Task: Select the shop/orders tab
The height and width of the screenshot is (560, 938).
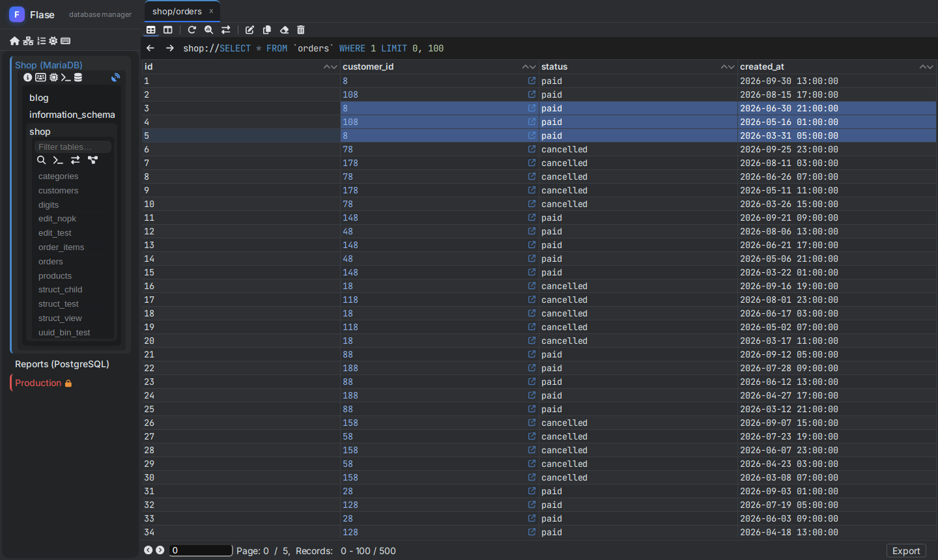Action: coord(177,12)
